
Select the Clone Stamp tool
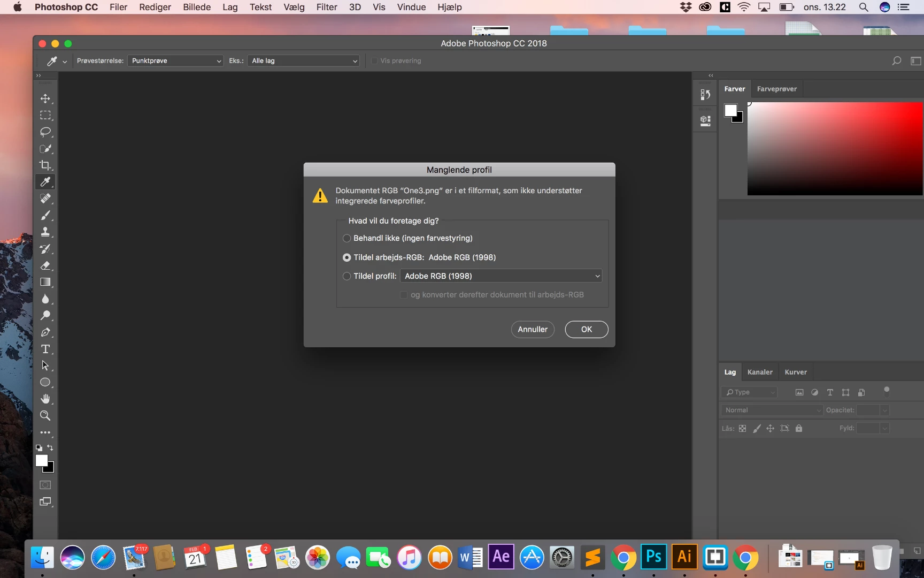[x=45, y=232]
